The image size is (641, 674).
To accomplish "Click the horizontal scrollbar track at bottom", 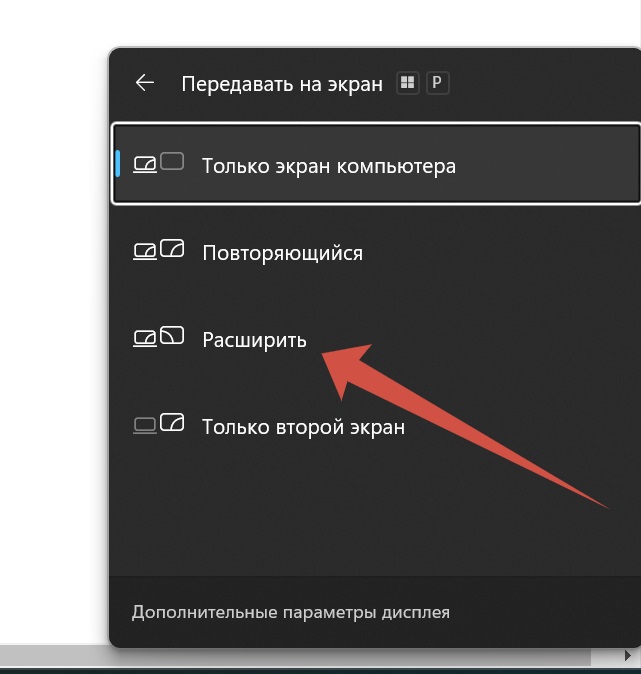I will (295, 656).
